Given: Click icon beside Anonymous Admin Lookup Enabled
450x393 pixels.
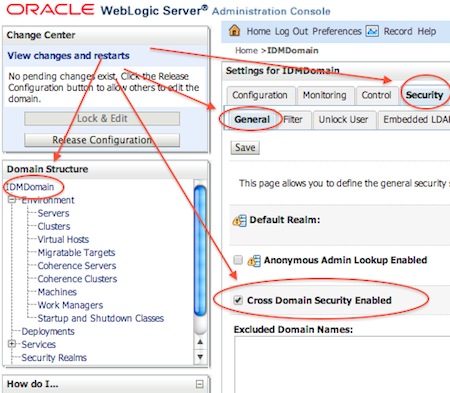Looking at the screenshot, I should point(254,261).
